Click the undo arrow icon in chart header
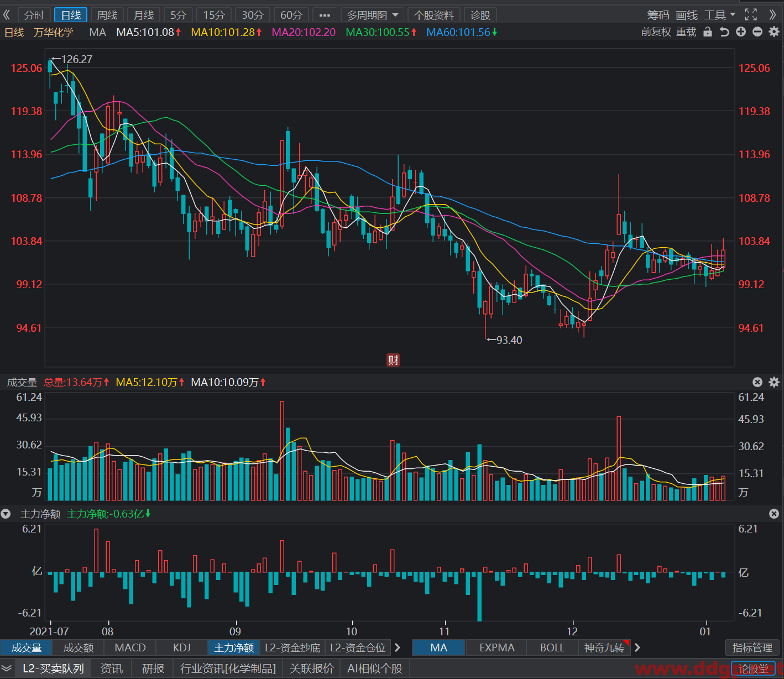The height and width of the screenshot is (679, 784). click(724, 32)
